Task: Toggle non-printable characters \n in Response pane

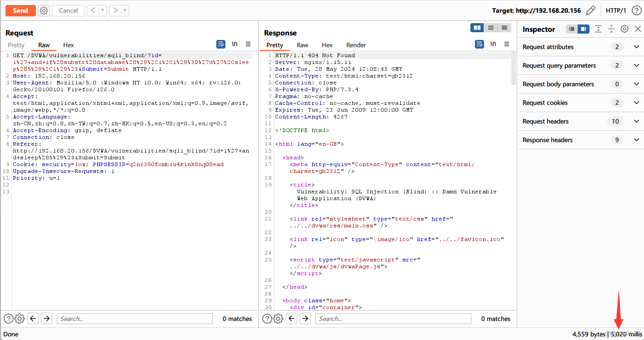Action: (493, 44)
